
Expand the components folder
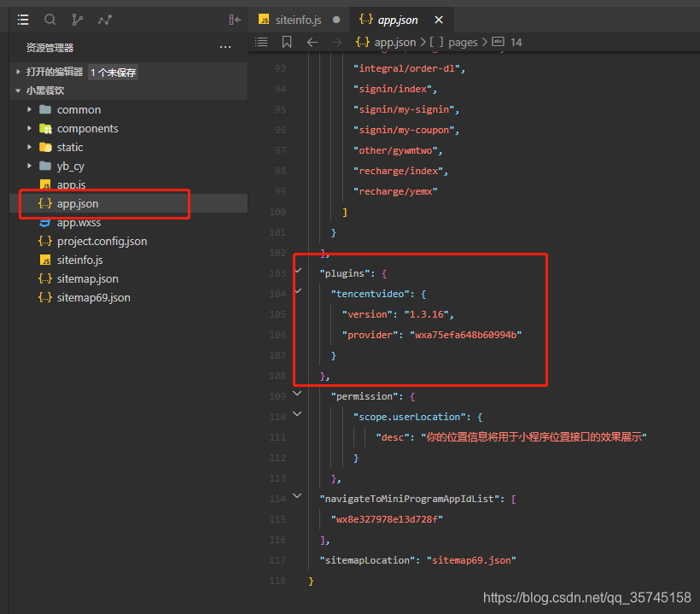(x=30, y=128)
